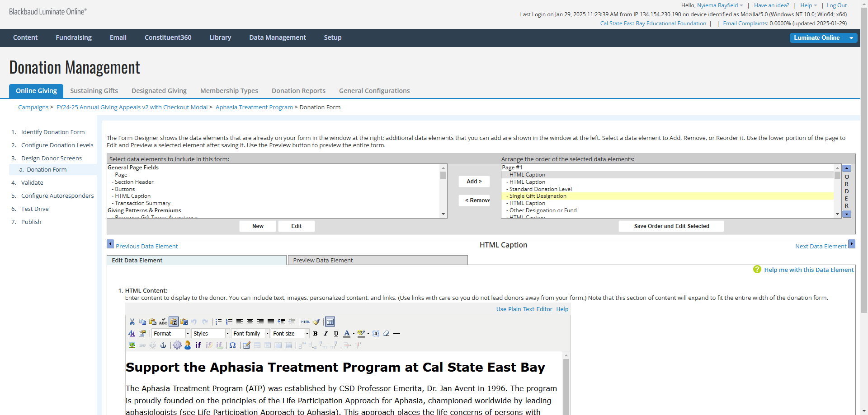Insert a bulleted list

pyautogui.click(x=218, y=322)
